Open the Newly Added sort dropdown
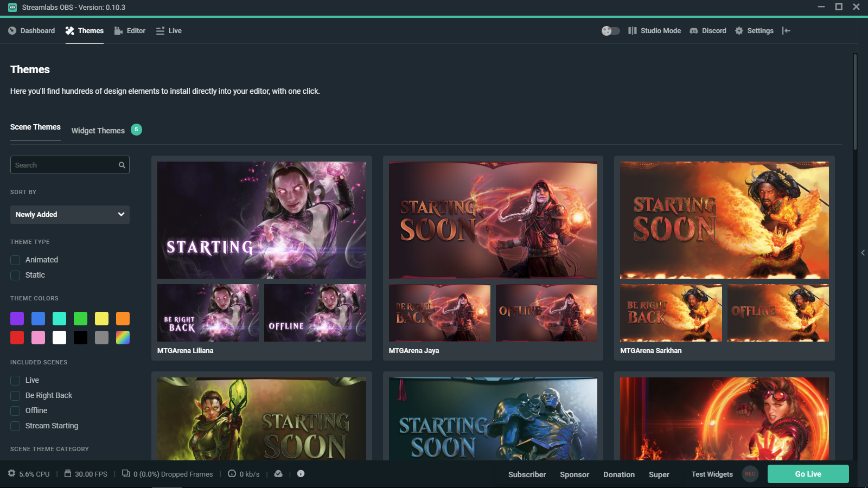The width and height of the screenshot is (868, 488). pyautogui.click(x=70, y=215)
